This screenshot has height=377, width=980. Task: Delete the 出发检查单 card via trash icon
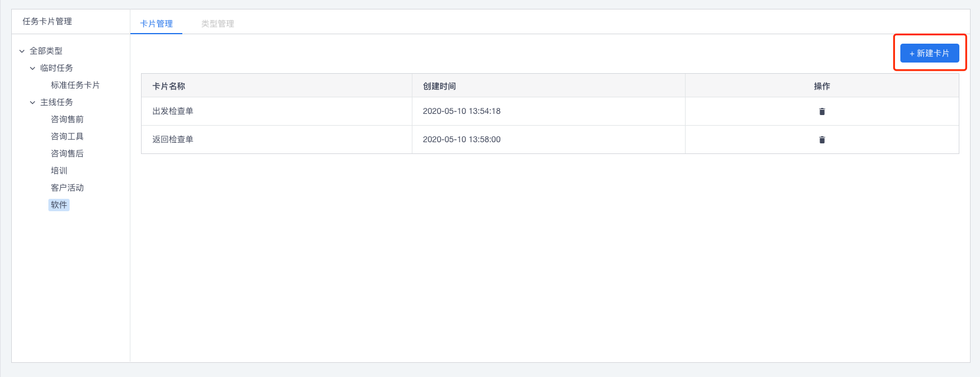(822, 112)
